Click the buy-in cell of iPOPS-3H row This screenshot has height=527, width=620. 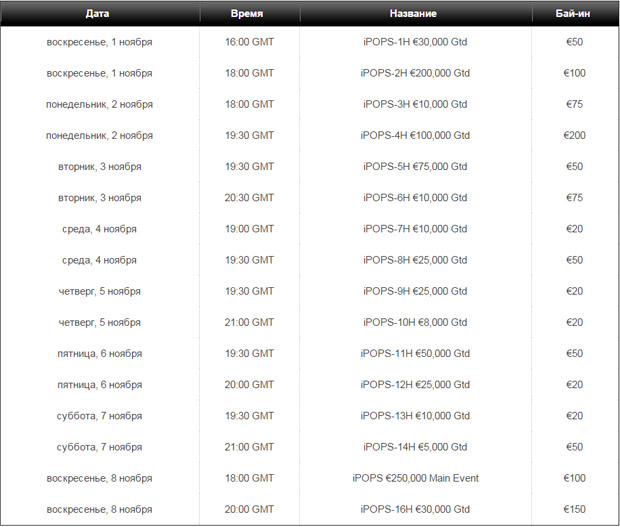575,104
